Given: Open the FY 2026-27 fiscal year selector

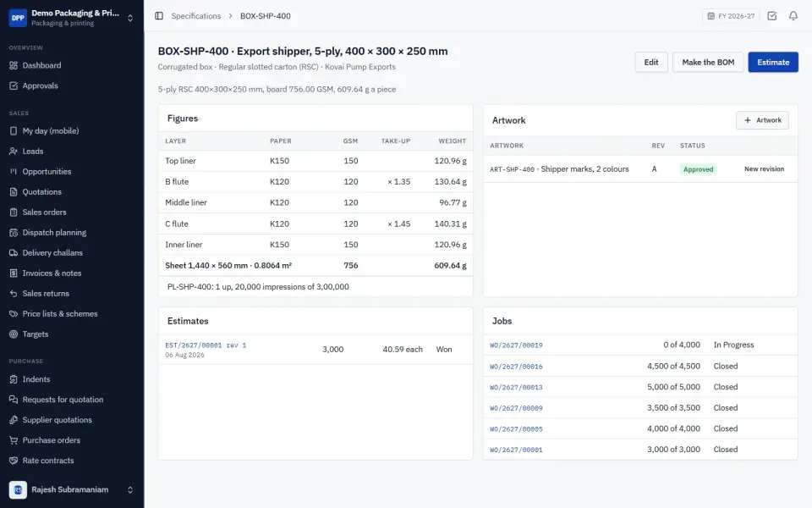Looking at the screenshot, I should coord(731,16).
